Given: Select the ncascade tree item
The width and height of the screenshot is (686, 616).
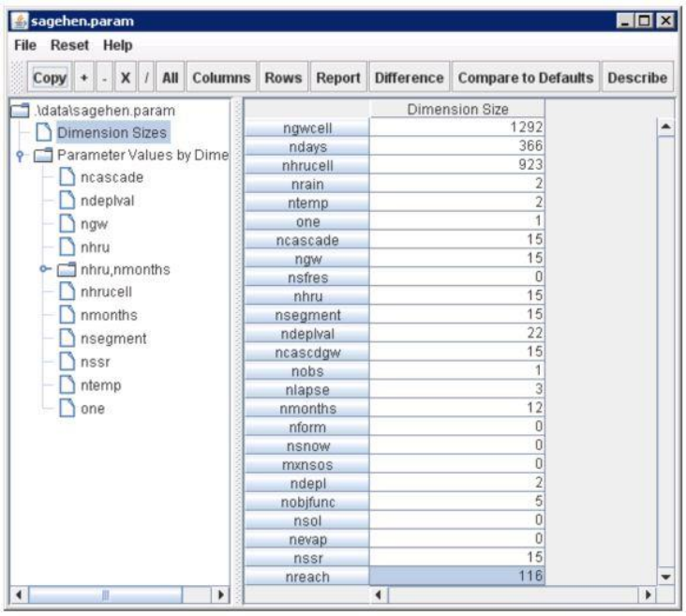Looking at the screenshot, I should (x=112, y=177).
